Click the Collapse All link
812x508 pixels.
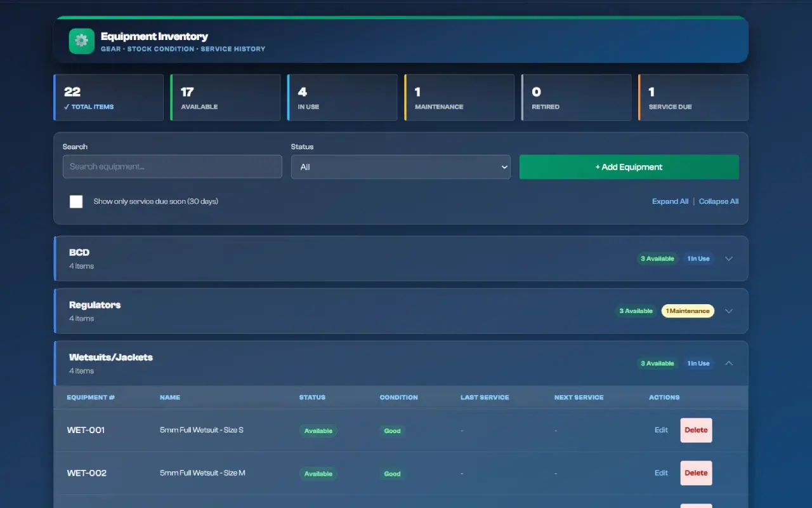tap(719, 201)
